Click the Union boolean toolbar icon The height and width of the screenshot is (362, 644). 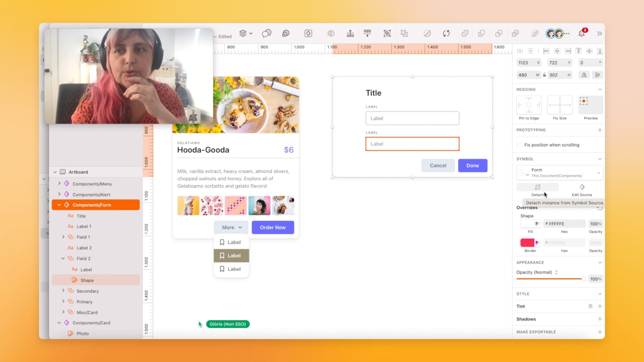click(465, 33)
